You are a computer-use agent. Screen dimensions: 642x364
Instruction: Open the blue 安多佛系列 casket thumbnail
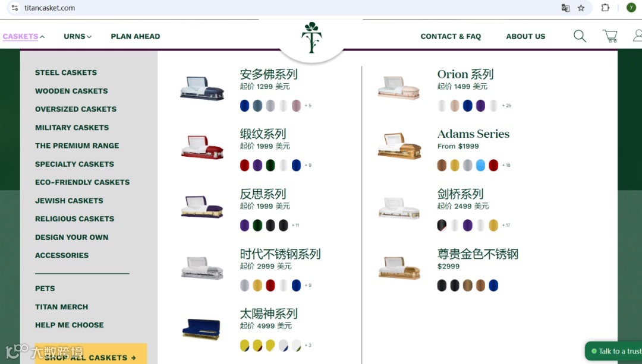(x=202, y=88)
